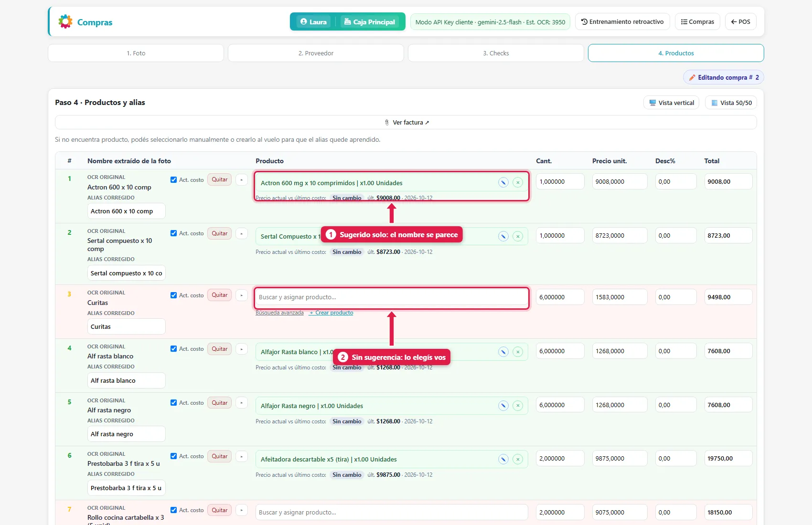Toggle Act. costo for Sertal compuesto row
The width and height of the screenshot is (812, 525).
tap(173, 233)
